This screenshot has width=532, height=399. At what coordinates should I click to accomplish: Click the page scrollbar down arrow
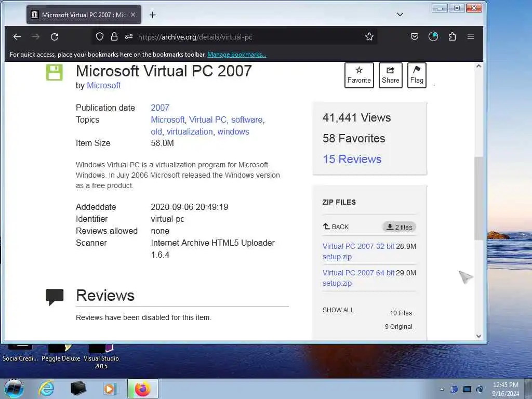(x=478, y=336)
